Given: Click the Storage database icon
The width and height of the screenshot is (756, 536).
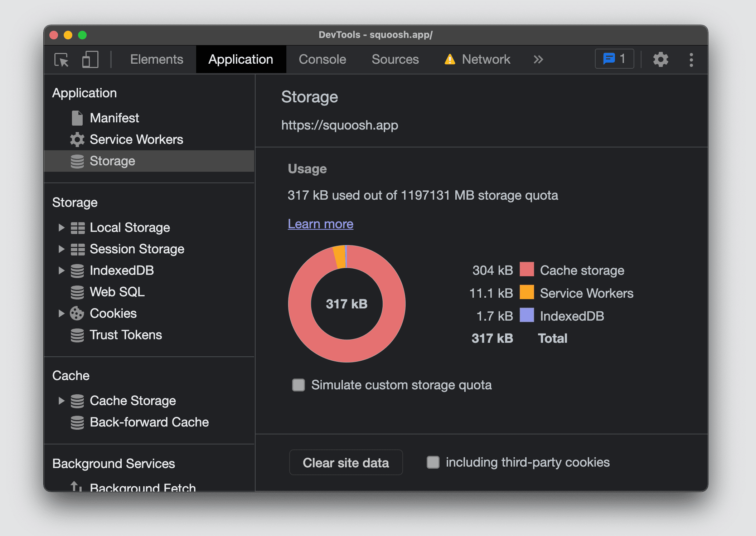Looking at the screenshot, I should click(x=77, y=161).
